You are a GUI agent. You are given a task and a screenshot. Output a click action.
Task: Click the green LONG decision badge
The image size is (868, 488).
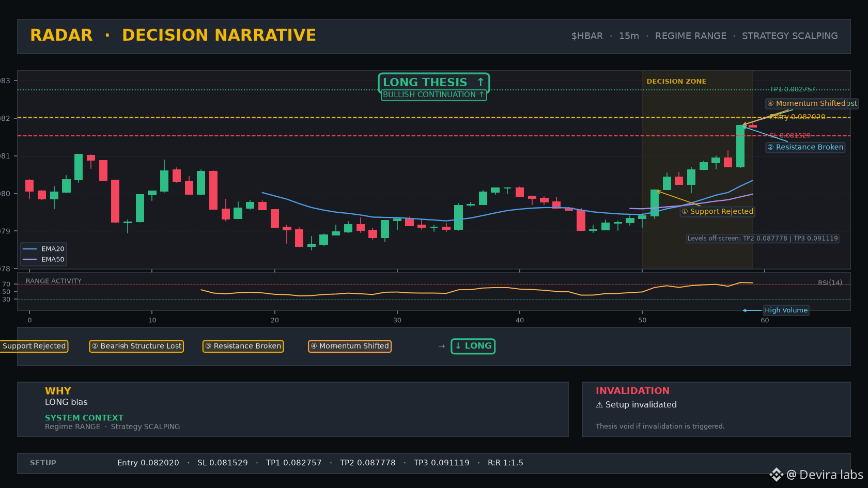coord(473,346)
